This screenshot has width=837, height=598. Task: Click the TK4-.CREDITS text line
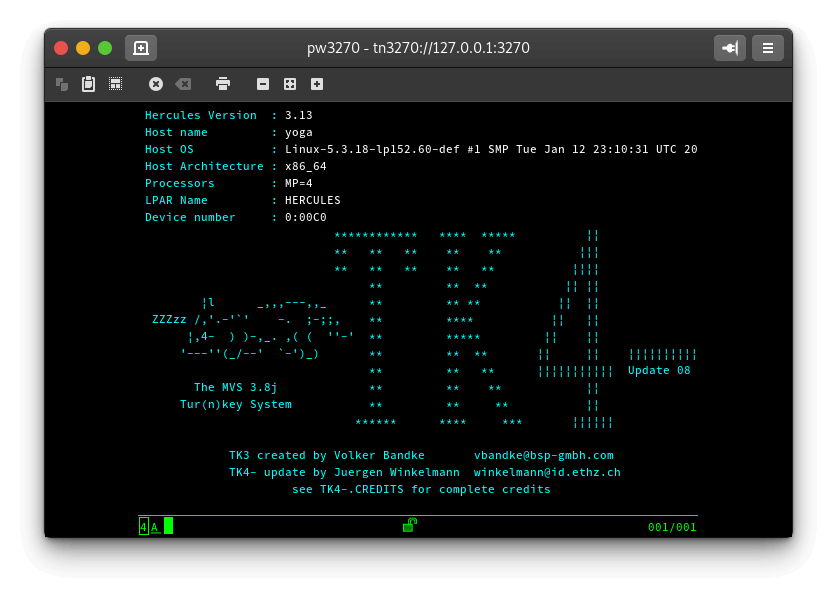421,489
